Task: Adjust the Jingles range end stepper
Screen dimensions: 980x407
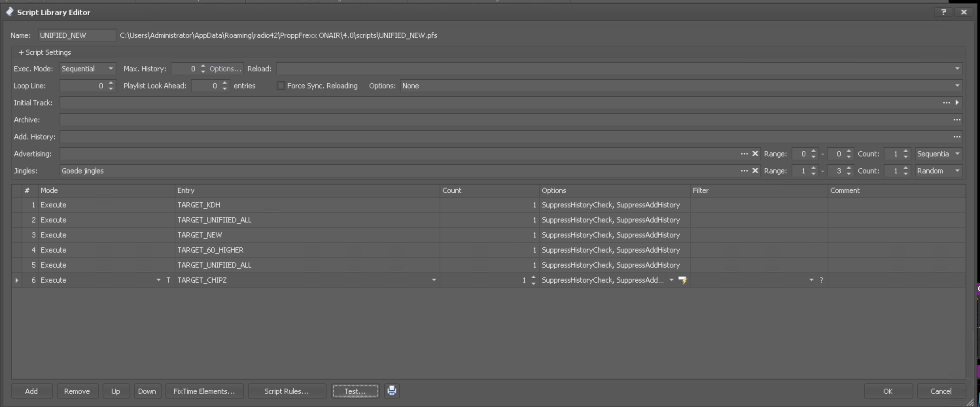Action: coord(849,171)
